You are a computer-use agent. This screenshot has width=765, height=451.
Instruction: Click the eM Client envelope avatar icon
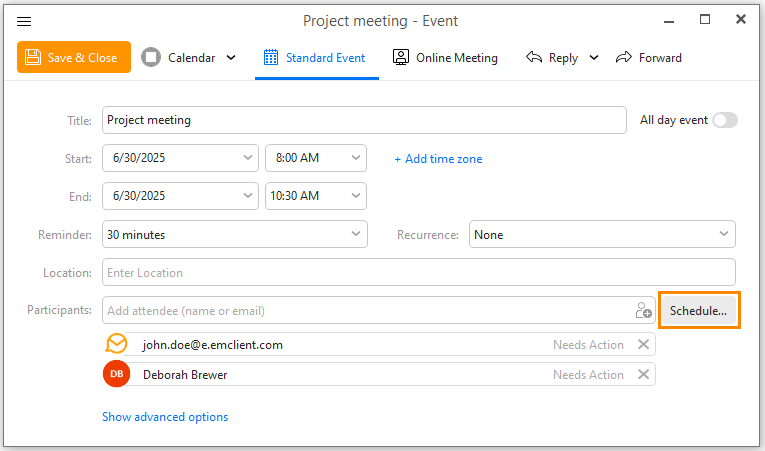tap(117, 344)
